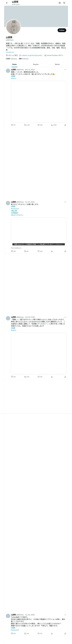The image size is (72, 644).
Task: Like the Mar 15, 2023 post
Action: [40, 125]
